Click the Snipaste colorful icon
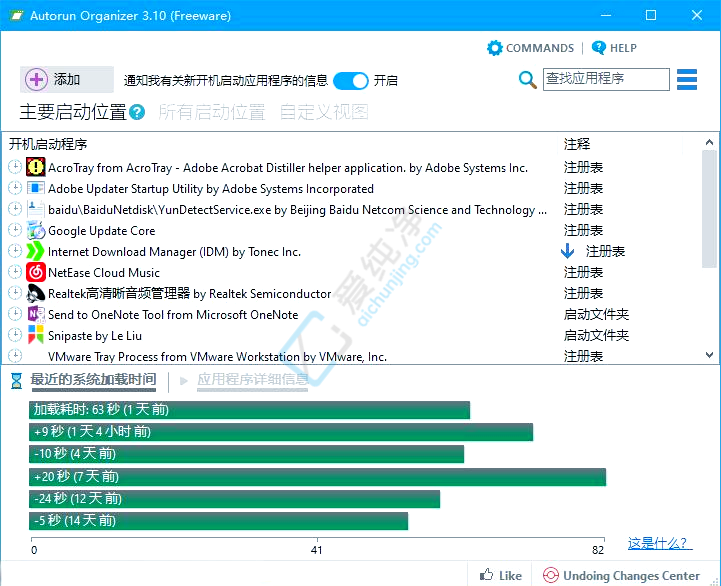 tap(35, 335)
